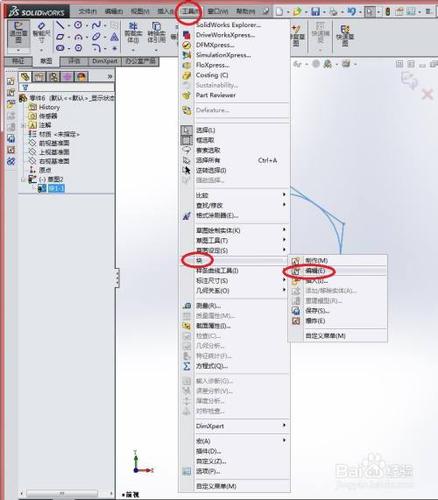
Task: Click the Print icon in the top toolbar
Action: click(333, 12)
